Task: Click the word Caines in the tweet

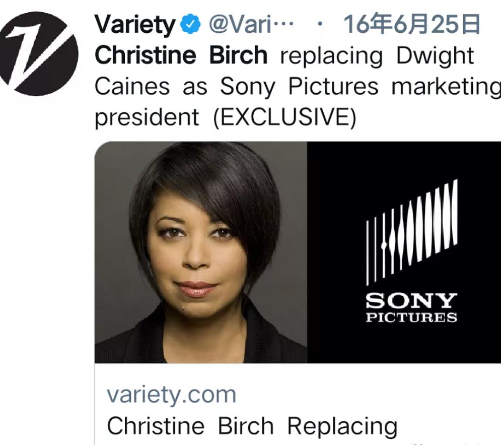Action: click(132, 86)
